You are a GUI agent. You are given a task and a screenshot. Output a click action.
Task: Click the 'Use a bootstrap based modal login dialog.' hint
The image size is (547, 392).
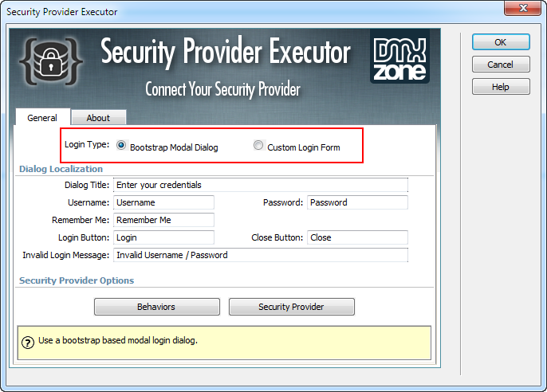pos(118,340)
